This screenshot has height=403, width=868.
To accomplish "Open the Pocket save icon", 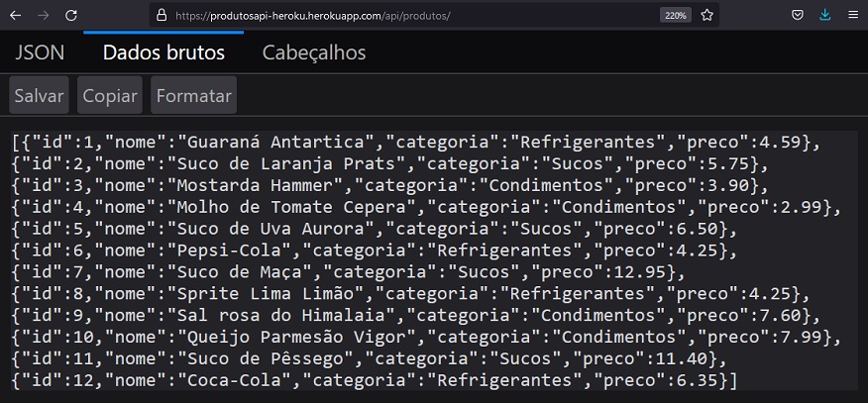I will [x=797, y=16].
